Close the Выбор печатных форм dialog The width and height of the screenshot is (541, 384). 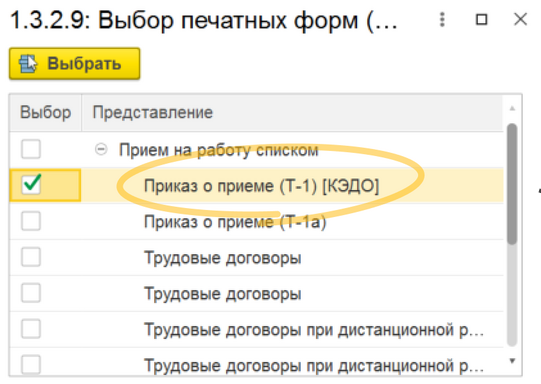click(x=520, y=19)
